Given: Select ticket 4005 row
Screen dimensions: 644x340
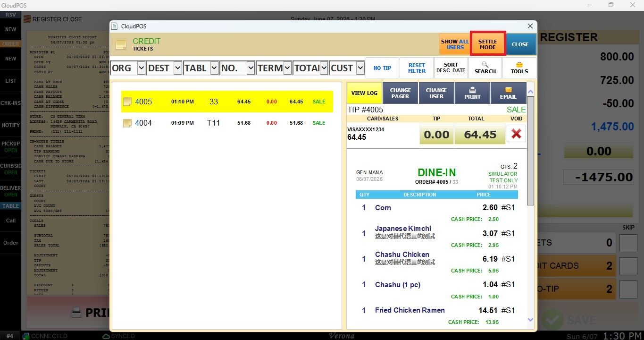Looking at the screenshot, I should (227, 102).
